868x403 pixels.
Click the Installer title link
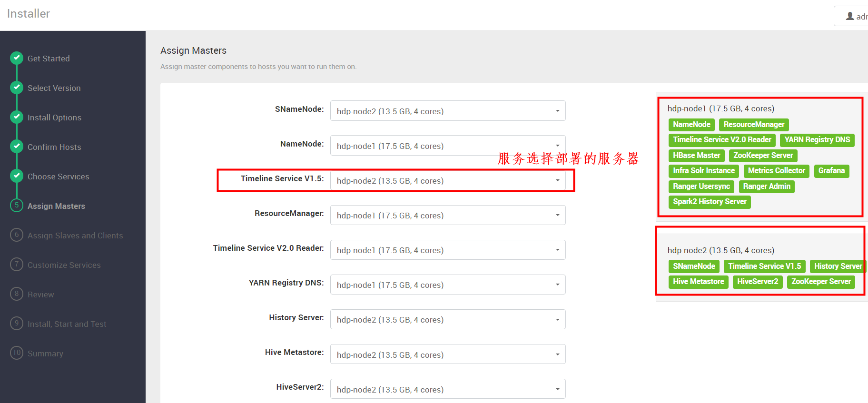pyautogui.click(x=29, y=14)
